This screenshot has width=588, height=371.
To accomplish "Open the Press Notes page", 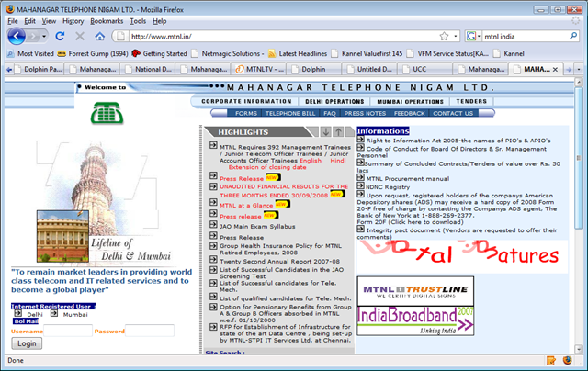I will 365,113.
